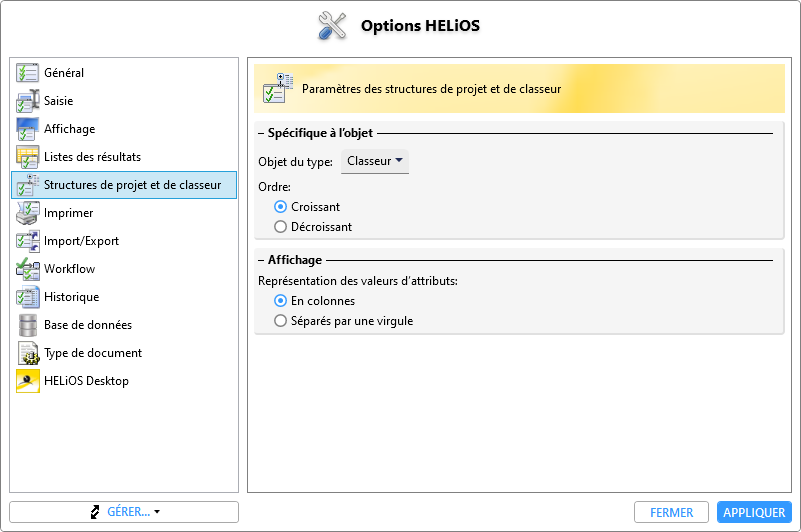The height and width of the screenshot is (532, 801).
Task: Choose Séparés par une virgule option
Action: 280,321
